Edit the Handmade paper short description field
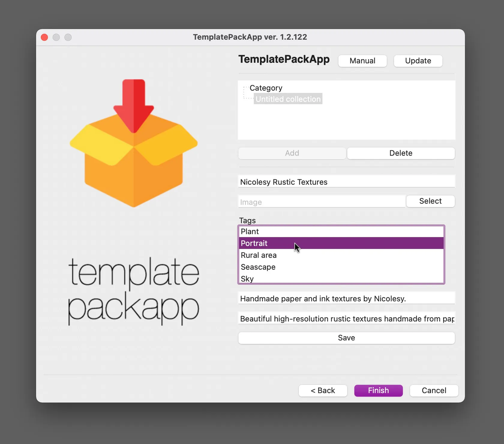This screenshot has width=504, height=444. click(x=346, y=299)
